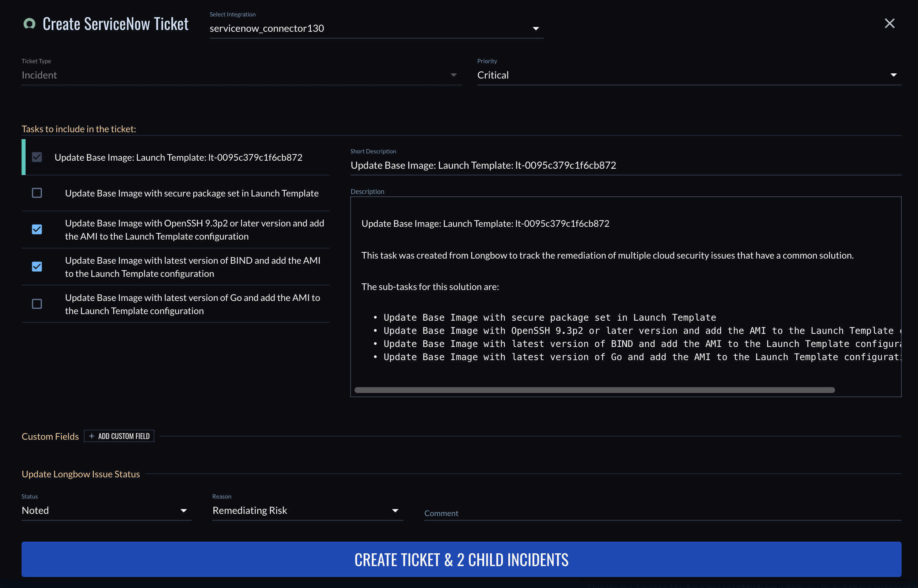
Task: Click the Update Longbow Issue Status heading
Action: pos(81,474)
